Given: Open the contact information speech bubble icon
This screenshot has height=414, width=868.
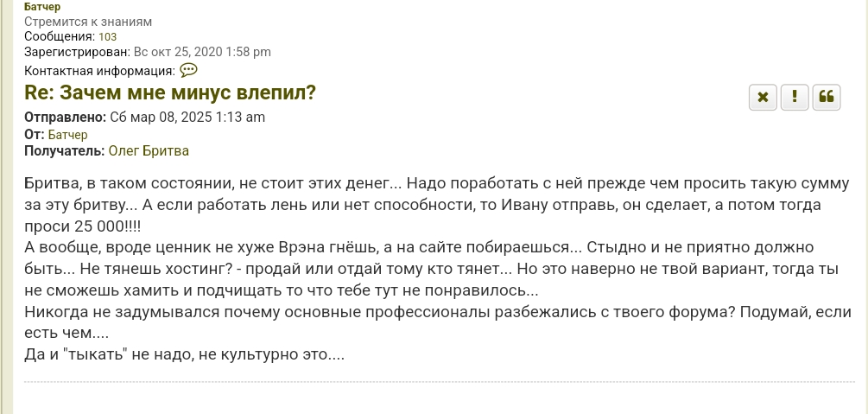Looking at the screenshot, I should (189, 70).
